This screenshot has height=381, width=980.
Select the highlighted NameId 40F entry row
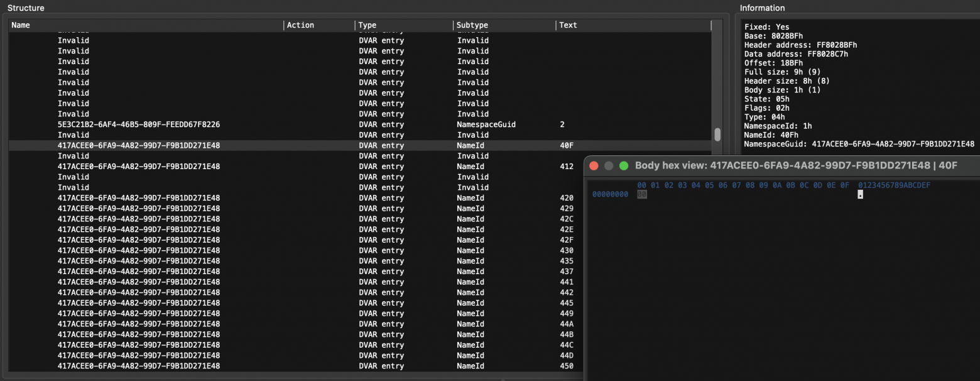pyautogui.click(x=361, y=145)
